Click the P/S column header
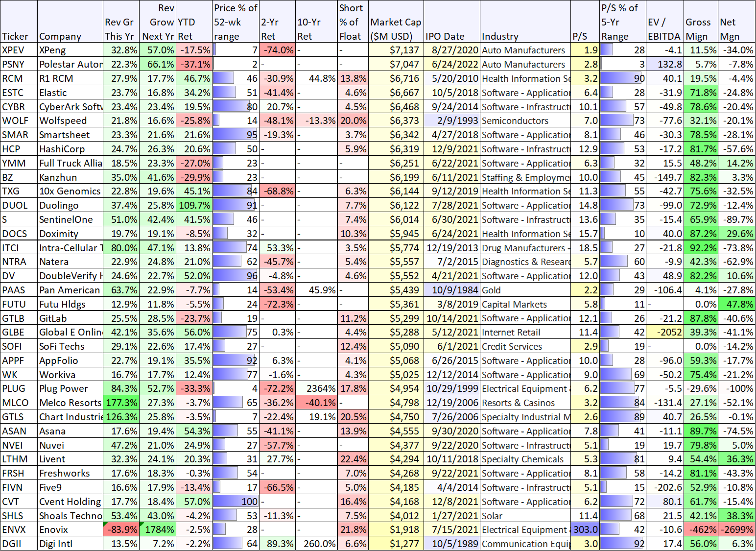The image size is (756, 551). coord(585,22)
